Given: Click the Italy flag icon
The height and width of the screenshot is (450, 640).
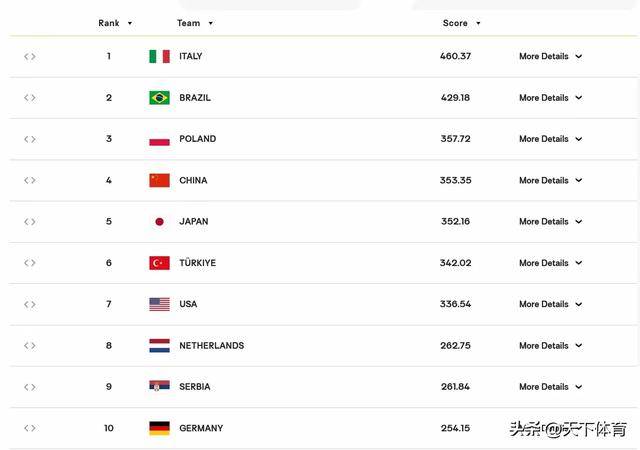Looking at the screenshot, I should 159,56.
